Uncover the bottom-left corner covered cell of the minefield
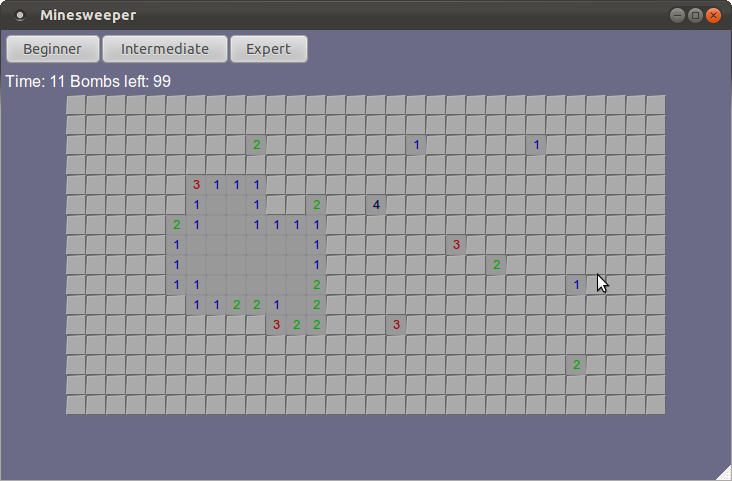Screen dimensions: 732x481 [x=76, y=404]
